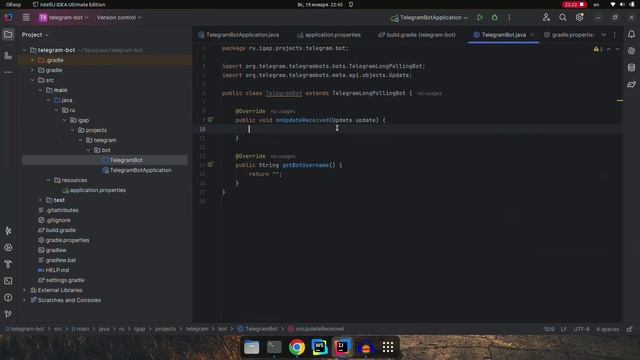Viewport: 640px width, 360px height.
Task: Expand Scratches and Consoles node
Action: pyautogui.click(x=24, y=300)
